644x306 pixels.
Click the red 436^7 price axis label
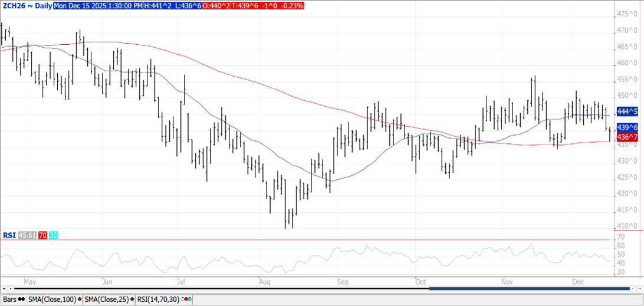coord(626,137)
